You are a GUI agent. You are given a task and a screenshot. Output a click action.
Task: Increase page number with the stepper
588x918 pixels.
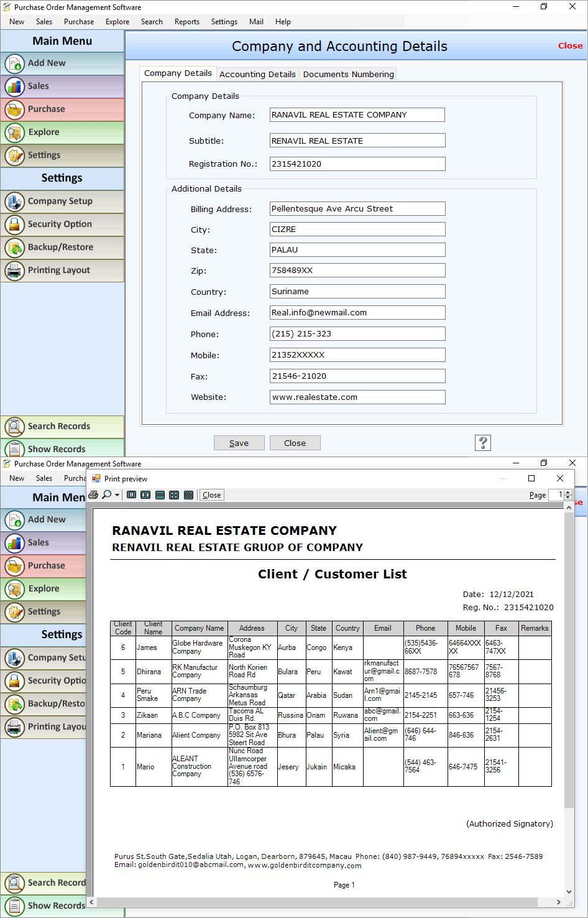[x=567, y=492]
